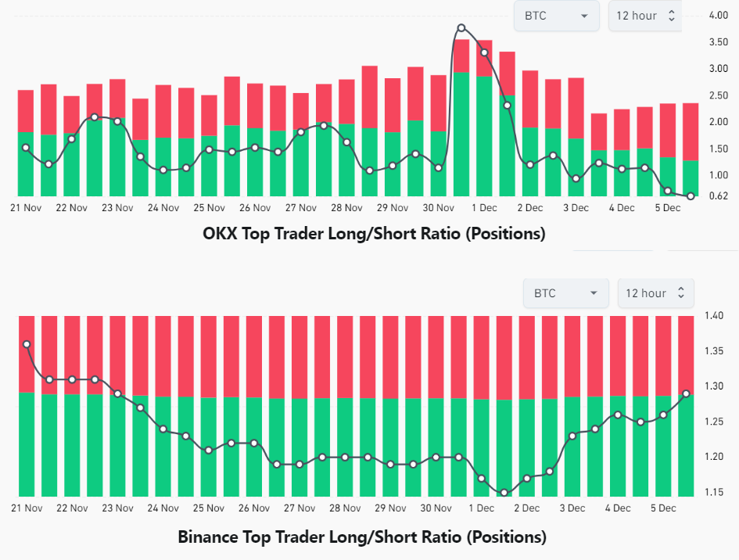
Task: Open the BTC dropdown on OKX chart
Action: [x=557, y=16]
